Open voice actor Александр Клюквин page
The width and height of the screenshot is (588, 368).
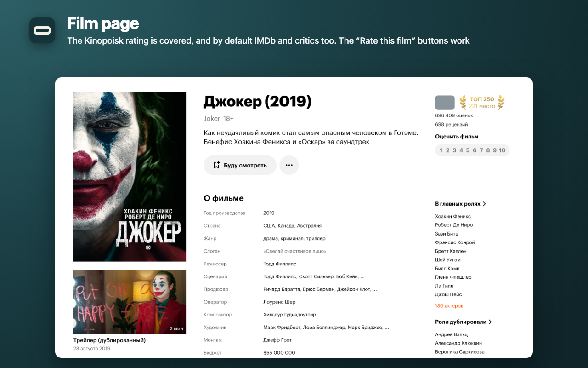pos(458,343)
